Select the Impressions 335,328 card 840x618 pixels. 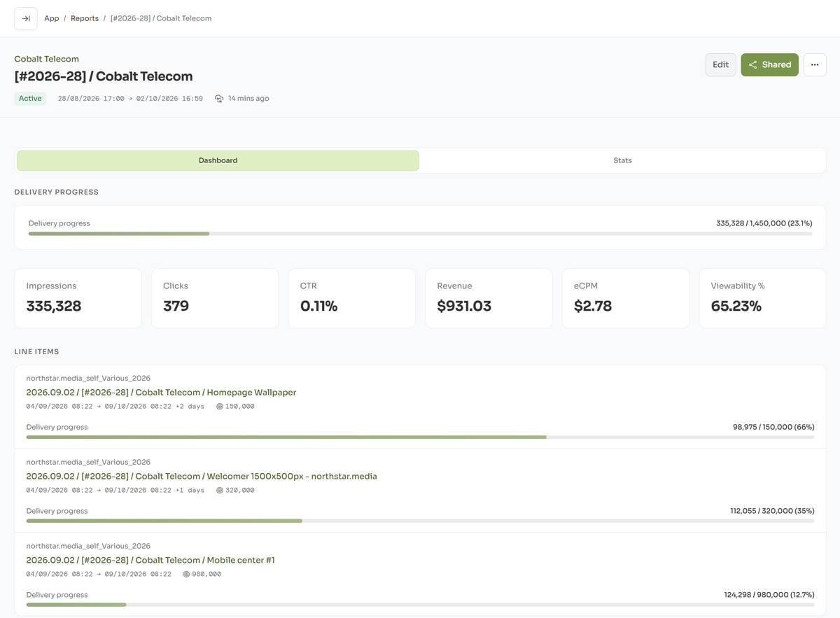pyautogui.click(x=78, y=298)
